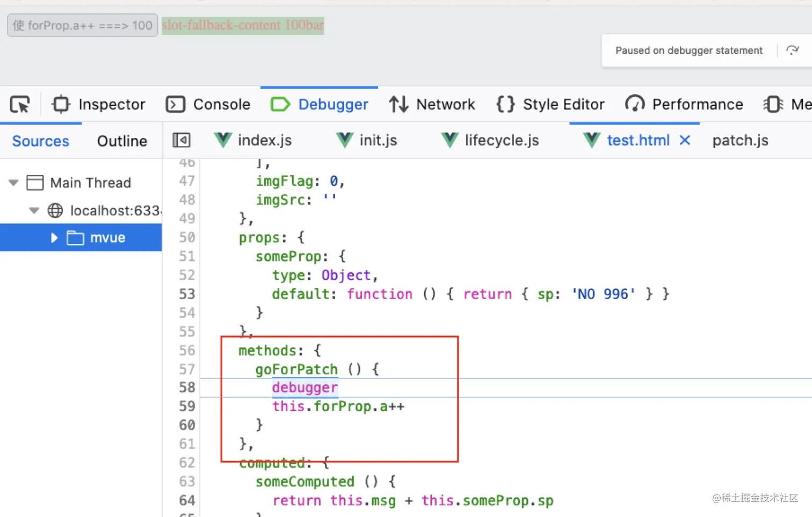Click the this.forProp.a++ code text

click(338, 406)
